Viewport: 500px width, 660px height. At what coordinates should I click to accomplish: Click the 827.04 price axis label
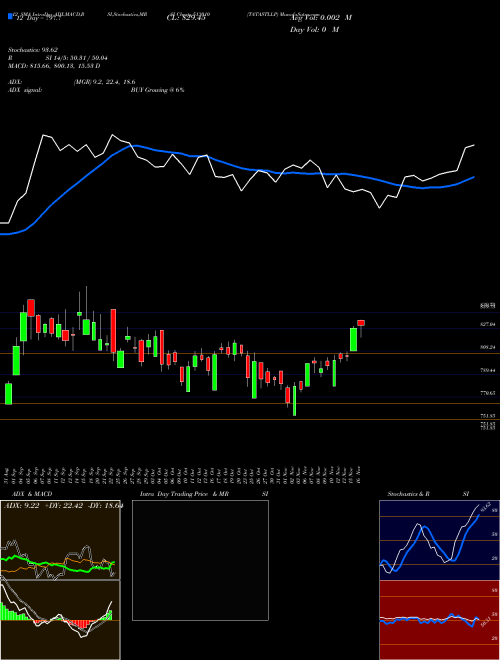(487, 324)
